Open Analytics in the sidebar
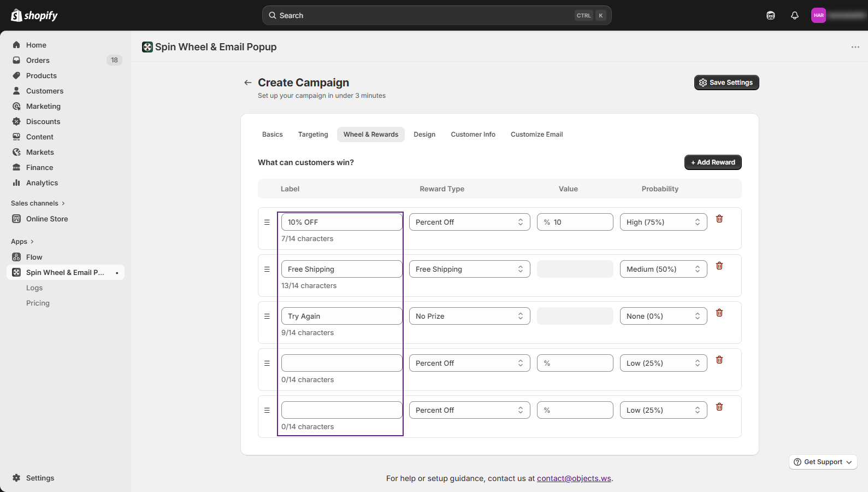 coord(66,183)
